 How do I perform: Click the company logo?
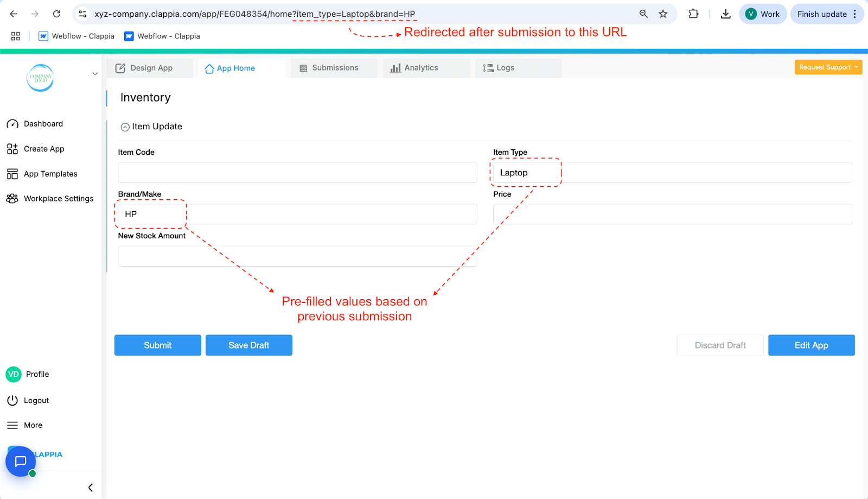coord(40,78)
